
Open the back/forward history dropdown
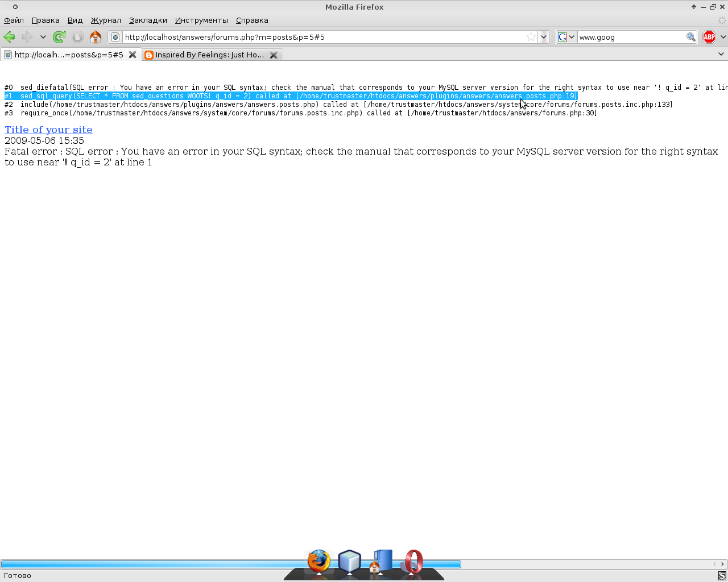pyautogui.click(x=43, y=37)
